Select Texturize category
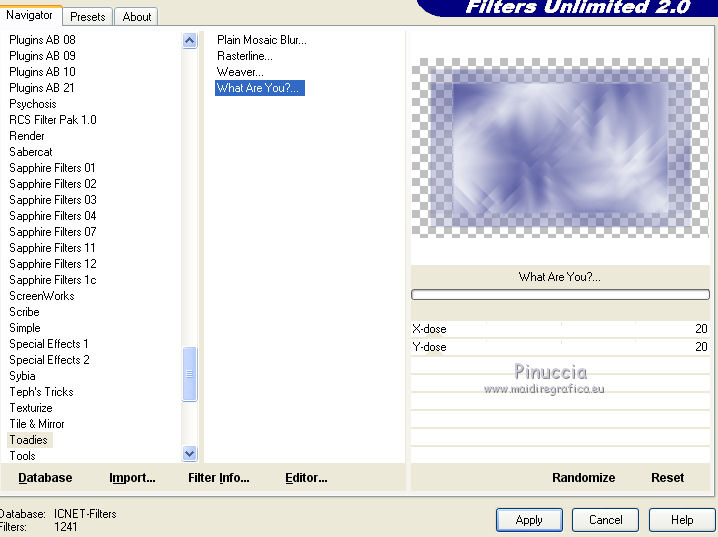 click(31, 408)
